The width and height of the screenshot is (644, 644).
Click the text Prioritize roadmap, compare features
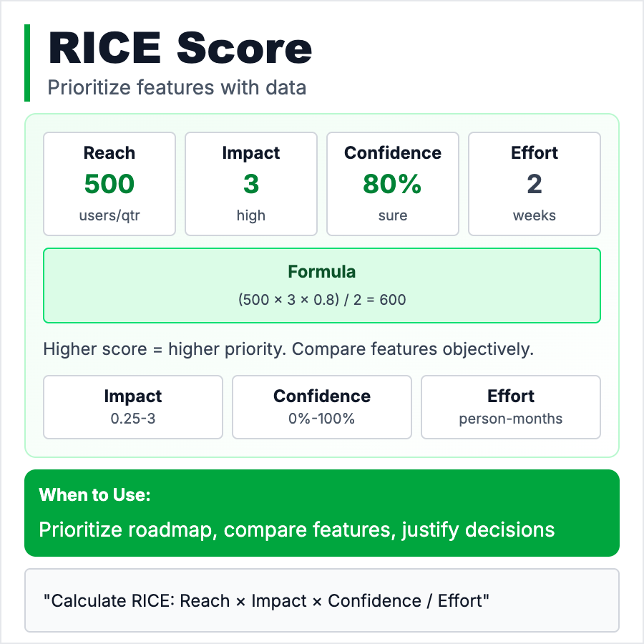[x=297, y=530]
